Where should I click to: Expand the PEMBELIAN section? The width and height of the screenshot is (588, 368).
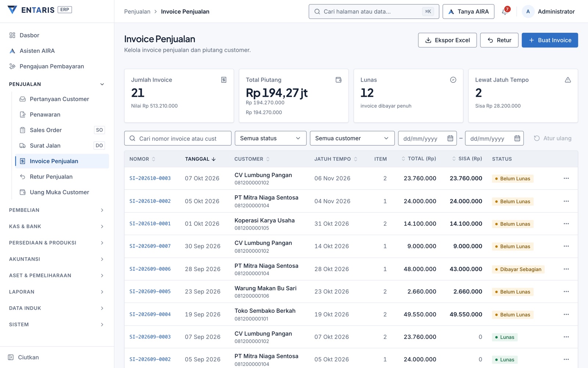[57, 210]
